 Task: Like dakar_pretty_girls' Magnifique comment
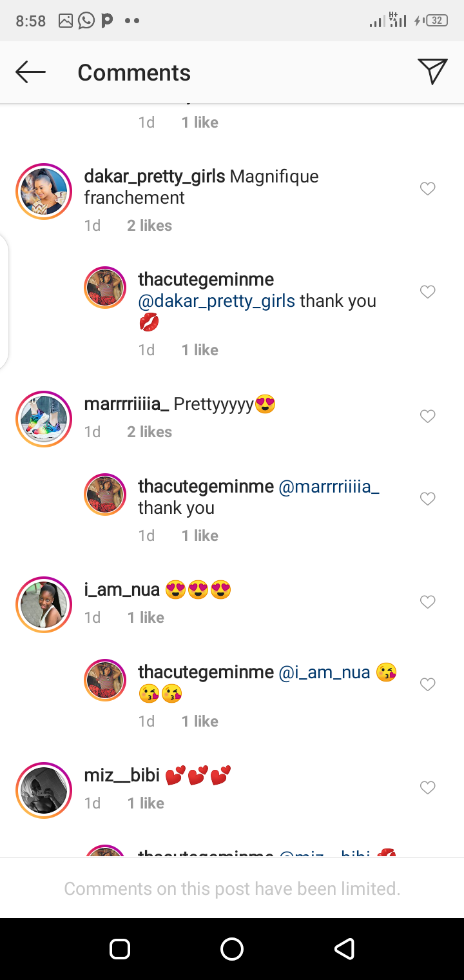428,189
